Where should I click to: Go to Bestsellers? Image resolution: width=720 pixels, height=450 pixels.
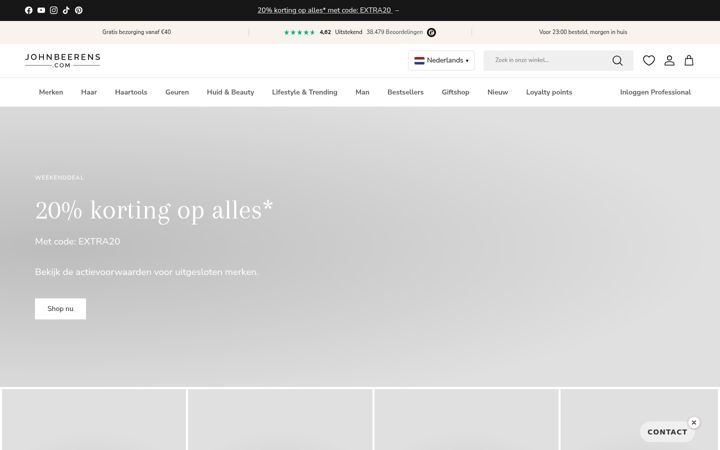point(405,92)
